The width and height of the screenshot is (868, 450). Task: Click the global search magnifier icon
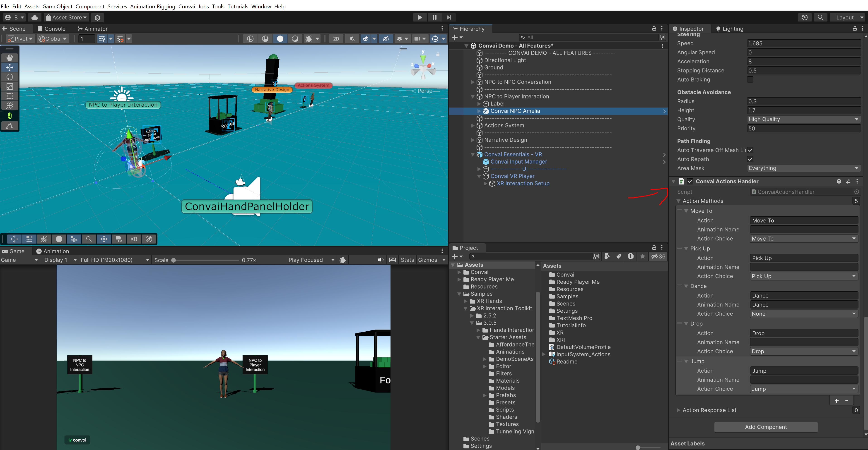pyautogui.click(x=820, y=17)
